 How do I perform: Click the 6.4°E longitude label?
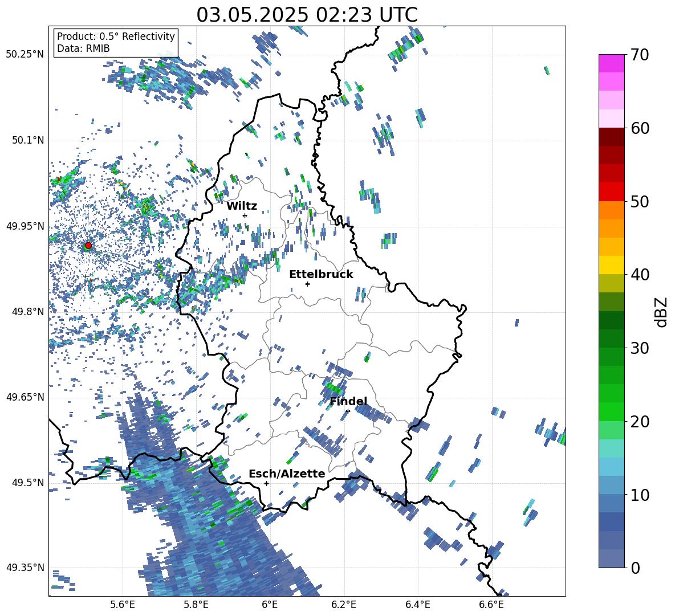click(417, 605)
